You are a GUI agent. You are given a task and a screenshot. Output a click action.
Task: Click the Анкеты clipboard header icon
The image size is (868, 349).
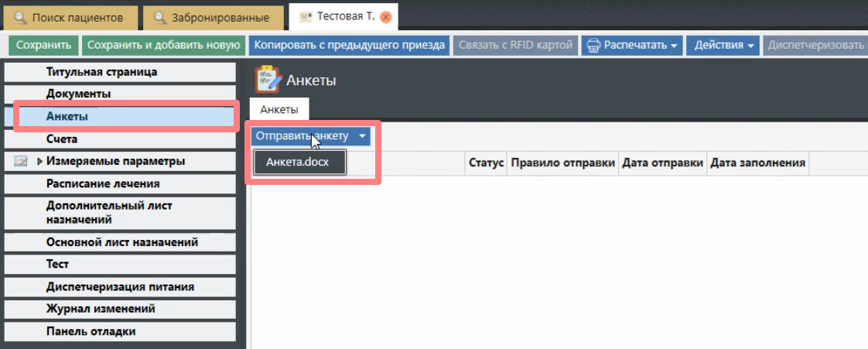pos(268,80)
